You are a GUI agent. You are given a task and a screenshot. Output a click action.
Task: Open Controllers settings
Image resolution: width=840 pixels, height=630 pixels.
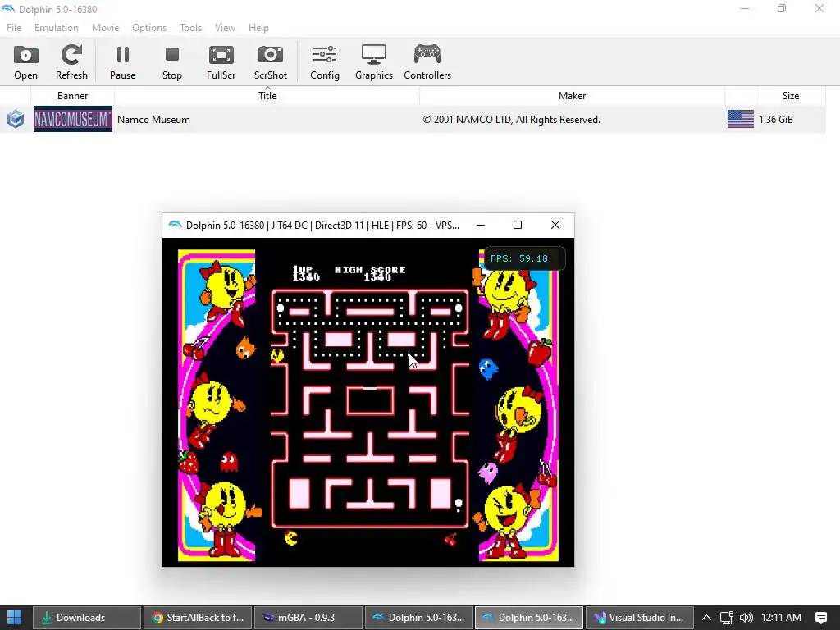[x=427, y=62]
